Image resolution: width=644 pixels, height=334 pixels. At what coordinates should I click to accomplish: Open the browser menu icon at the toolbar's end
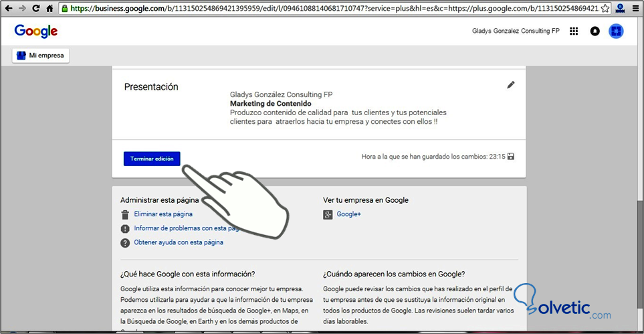(635, 8)
